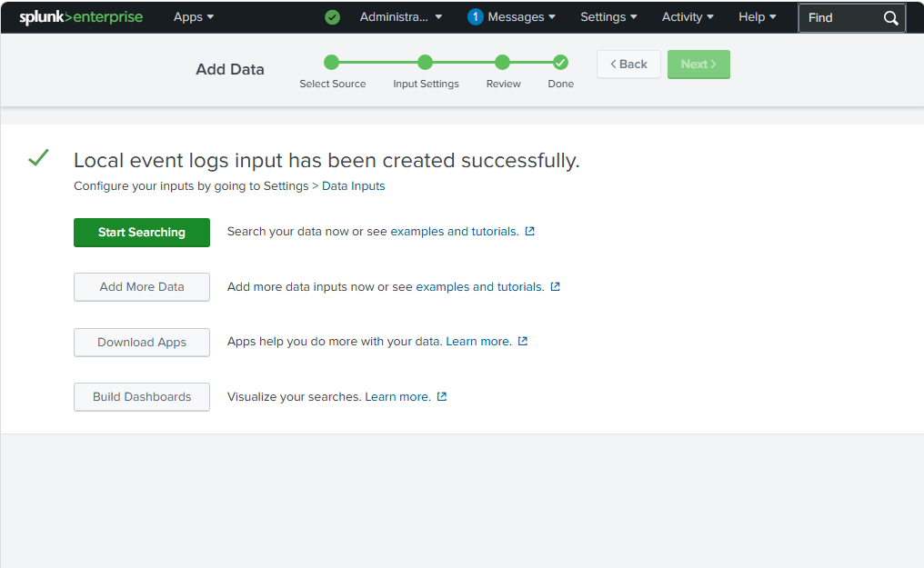This screenshot has height=568, width=924.
Task: Expand the Settings menu
Action: click(x=608, y=17)
